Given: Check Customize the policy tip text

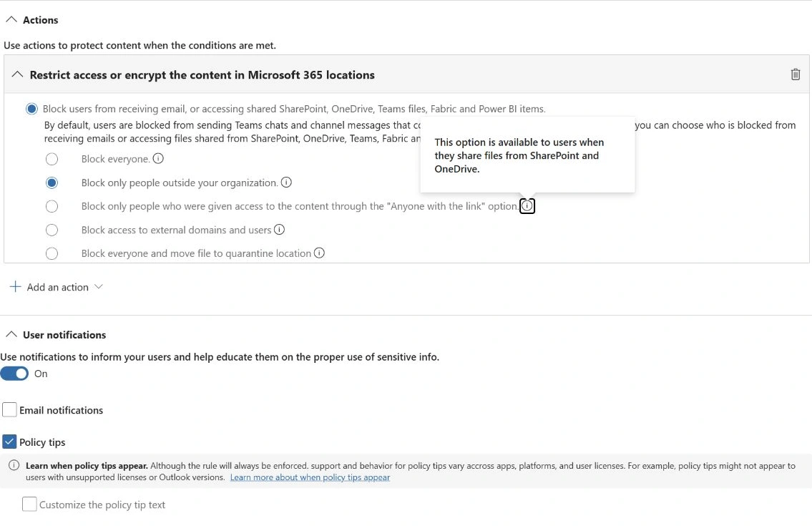Looking at the screenshot, I should point(29,505).
